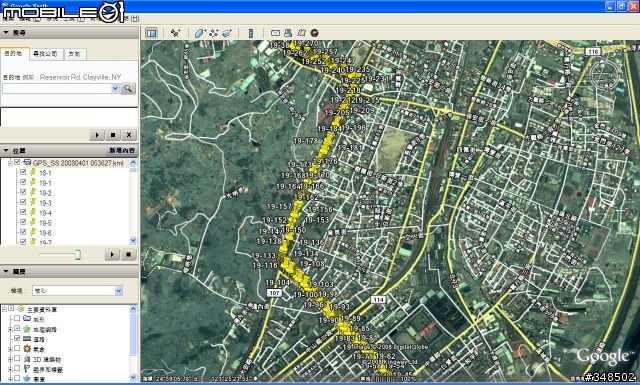The image size is (640, 385).
Task: Click the 107 road shield on map
Action: point(274,293)
